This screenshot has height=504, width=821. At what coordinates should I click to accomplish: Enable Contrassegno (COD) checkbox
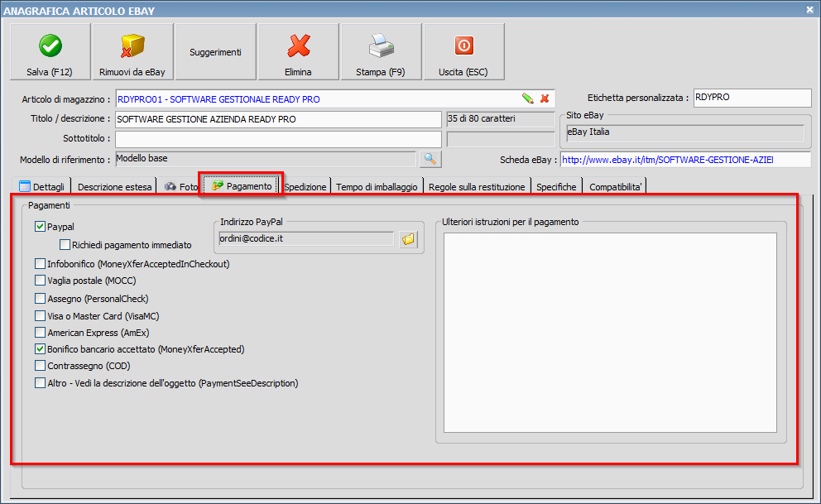(40, 365)
